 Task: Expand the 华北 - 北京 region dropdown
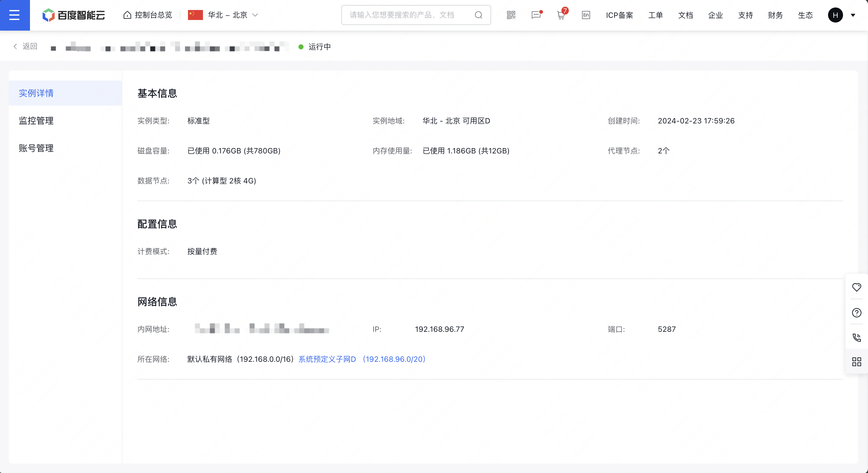tap(223, 15)
